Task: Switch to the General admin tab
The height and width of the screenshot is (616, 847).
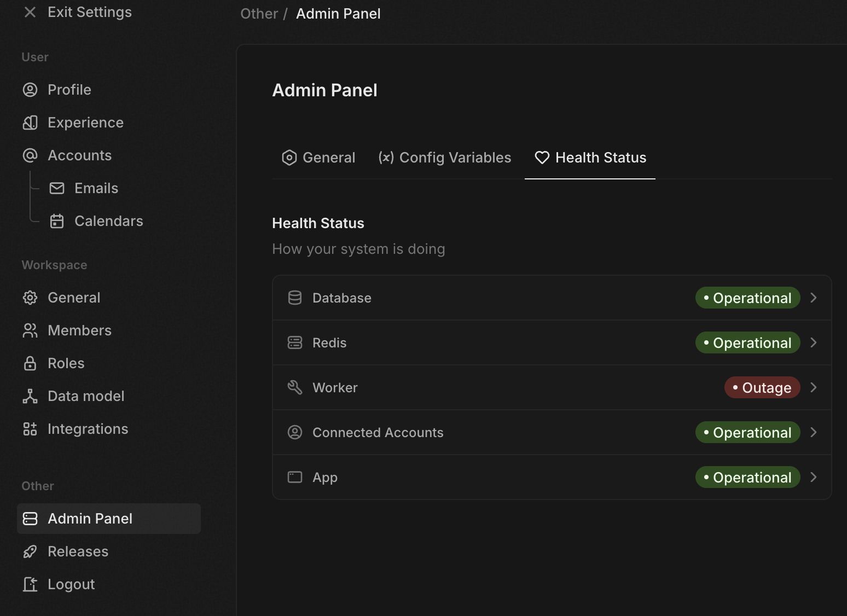Action: pyautogui.click(x=318, y=158)
